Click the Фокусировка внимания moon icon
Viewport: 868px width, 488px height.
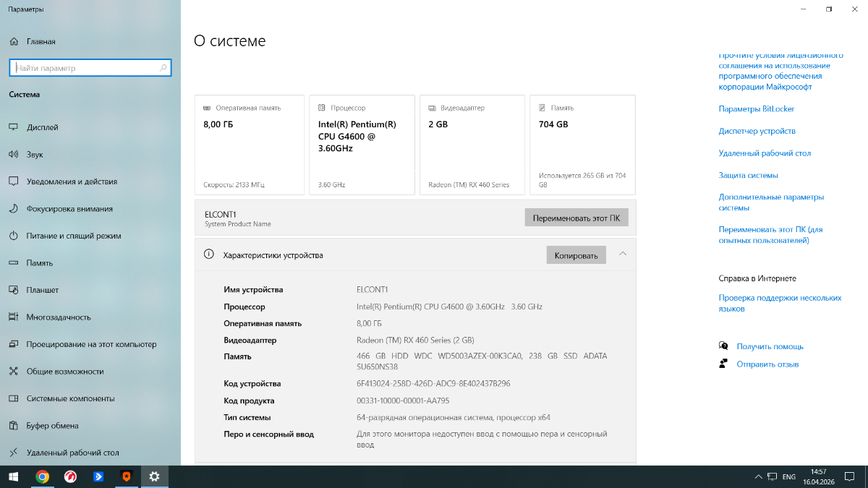(13, 208)
